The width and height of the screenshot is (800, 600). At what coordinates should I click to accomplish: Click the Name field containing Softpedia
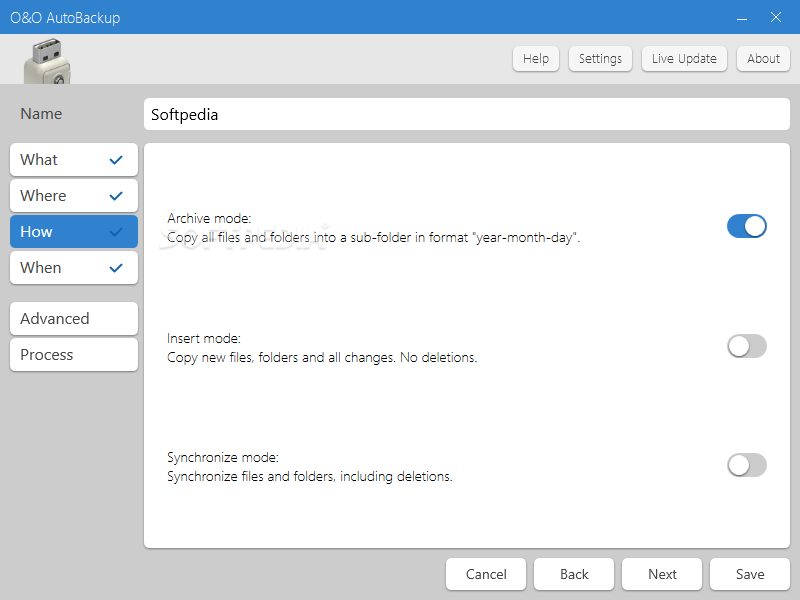(467, 114)
